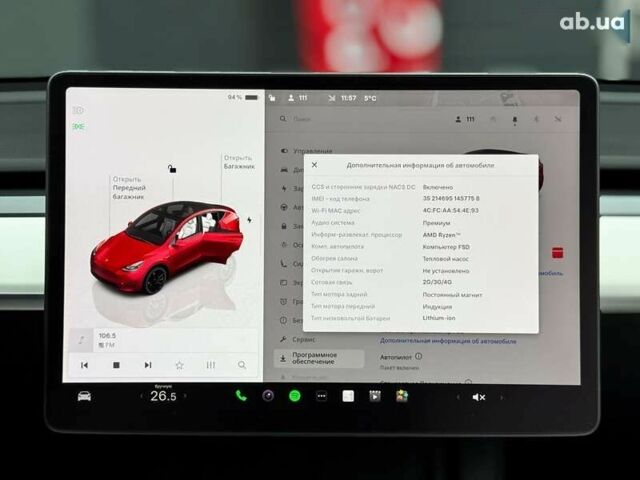
Task: Mark 106.5 FM station as favorite
Action: [179, 365]
